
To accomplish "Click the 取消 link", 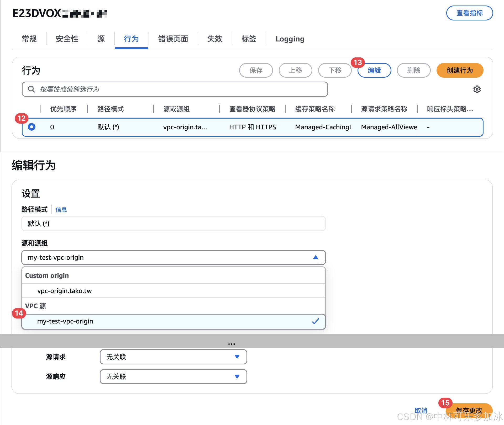I will (421, 410).
